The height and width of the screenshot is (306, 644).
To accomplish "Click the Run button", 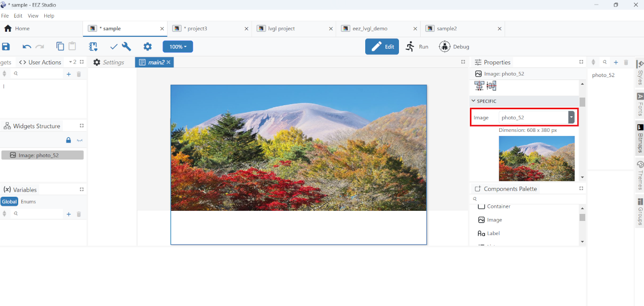I will pyautogui.click(x=417, y=47).
